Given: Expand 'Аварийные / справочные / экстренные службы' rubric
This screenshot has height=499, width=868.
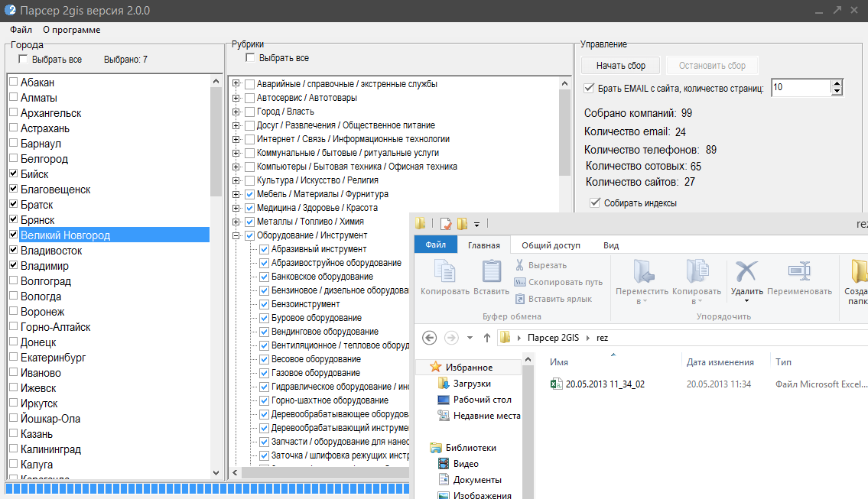Looking at the screenshot, I should click(x=236, y=83).
